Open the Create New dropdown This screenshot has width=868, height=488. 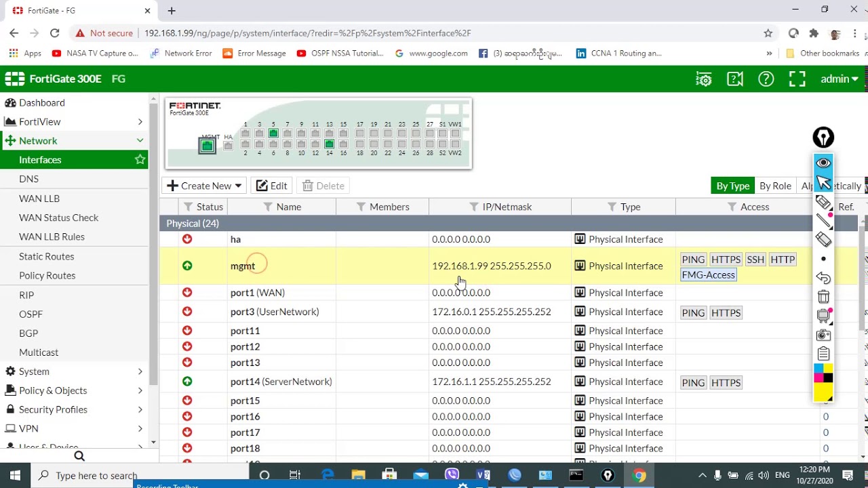(x=204, y=186)
